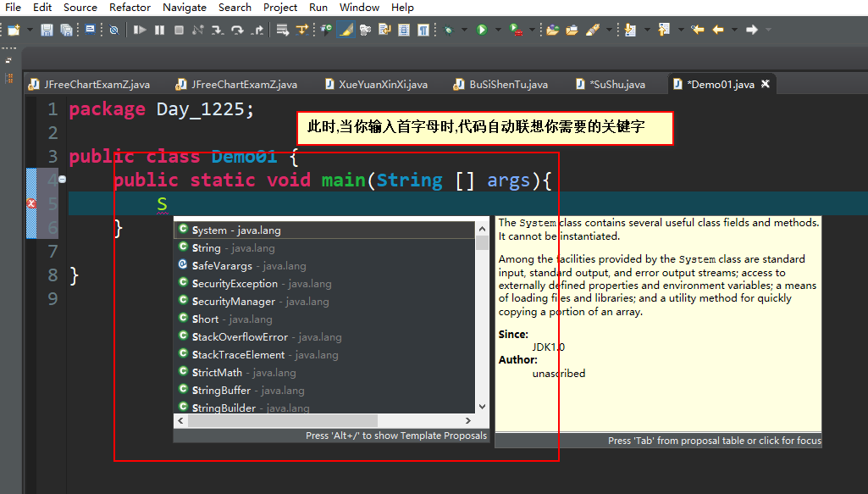Click the Forward navigation arrow
This screenshot has width=868, height=494.
pyautogui.click(x=752, y=30)
